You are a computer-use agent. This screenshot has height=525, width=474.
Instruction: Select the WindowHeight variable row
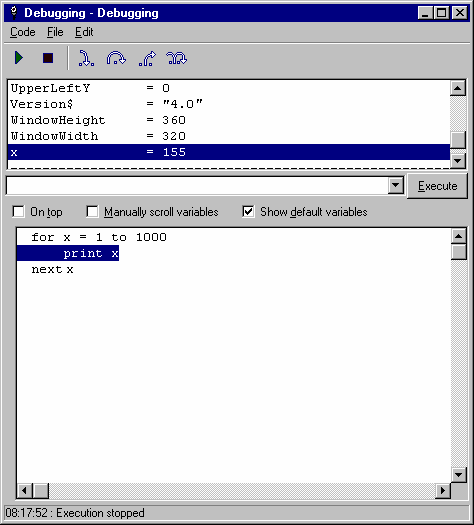point(229,120)
